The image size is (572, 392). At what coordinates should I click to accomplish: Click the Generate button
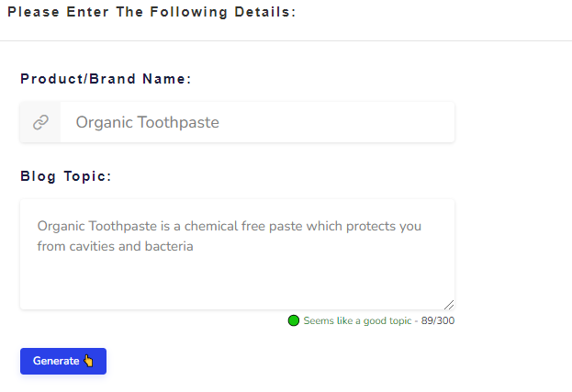pyautogui.click(x=63, y=361)
